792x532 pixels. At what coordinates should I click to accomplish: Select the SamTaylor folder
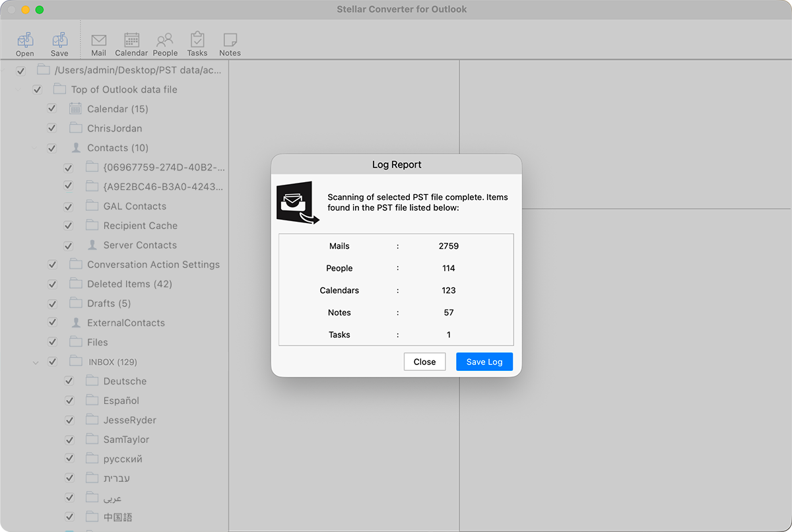click(126, 440)
